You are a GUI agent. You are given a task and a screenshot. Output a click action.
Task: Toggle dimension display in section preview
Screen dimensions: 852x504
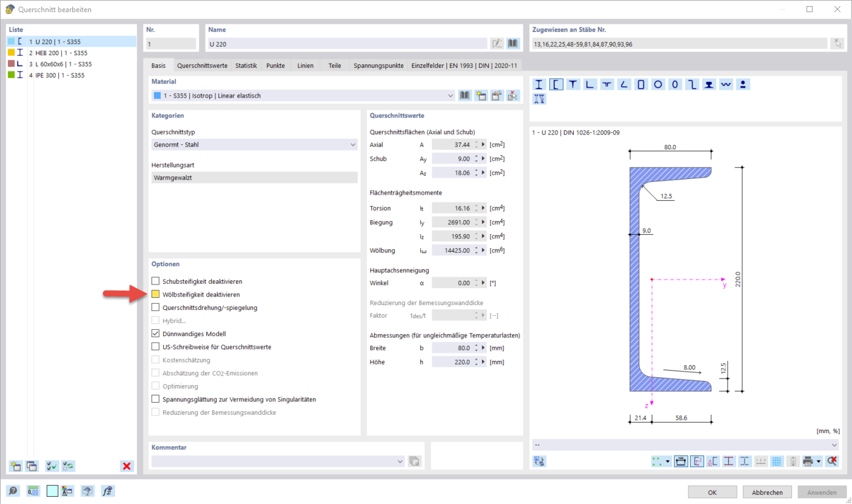[681, 462]
